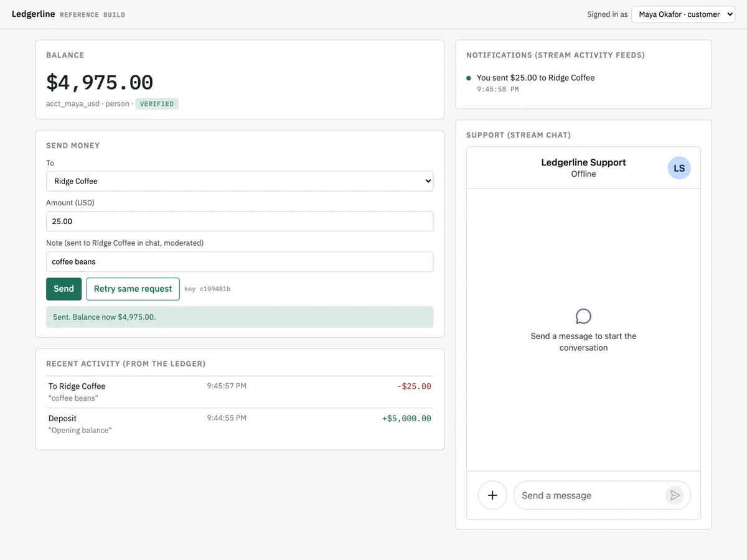Screen dimensions: 747x560
Task: Click "You sent $25.00 to Ridge Coffee" notification
Action: pos(535,78)
